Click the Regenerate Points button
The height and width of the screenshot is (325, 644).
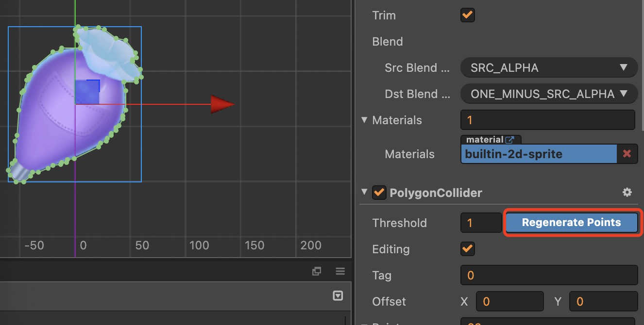point(571,223)
